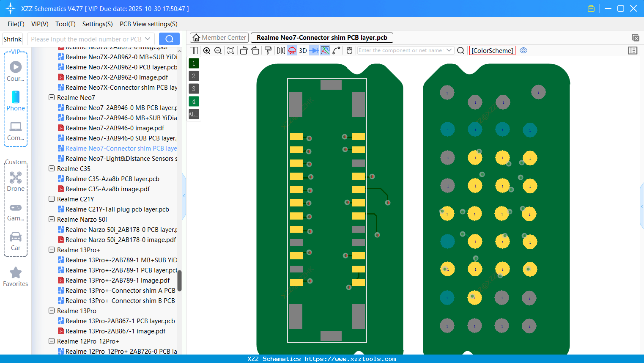
Task: Open the File(F) menu
Action: point(16,24)
